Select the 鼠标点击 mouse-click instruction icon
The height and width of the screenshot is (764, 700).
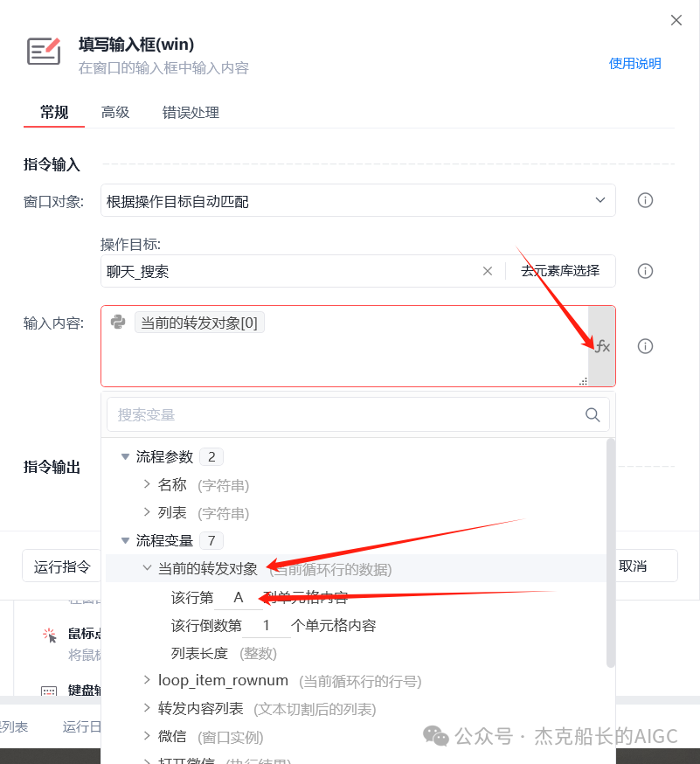48,633
